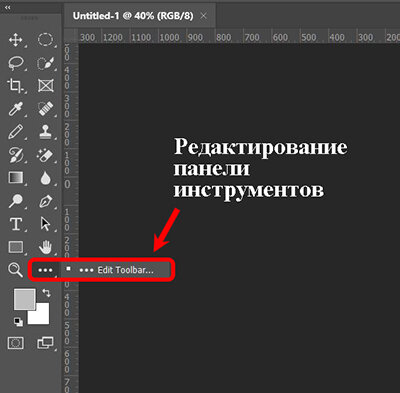Choose Edit Toolbar... from the flyout
400x393 pixels.
pos(116,270)
